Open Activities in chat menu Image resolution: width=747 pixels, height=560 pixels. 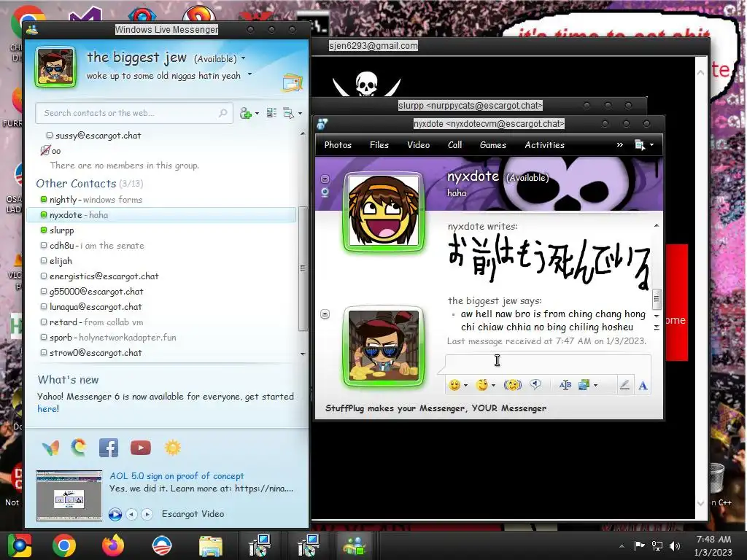(544, 145)
